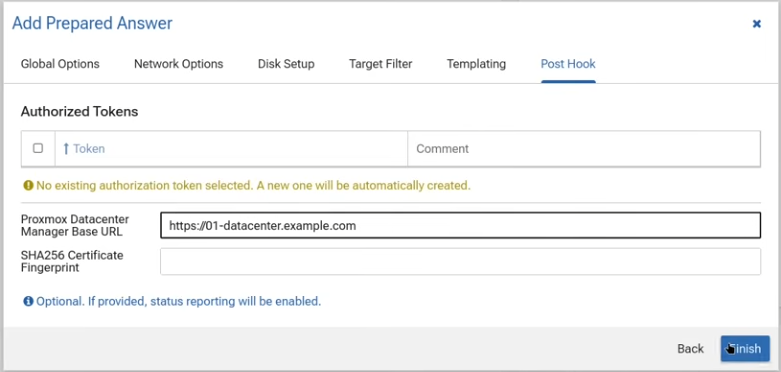Click the blue info icon beside Optional note
The height and width of the screenshot is (372, 781).
[x=28, y=301]
